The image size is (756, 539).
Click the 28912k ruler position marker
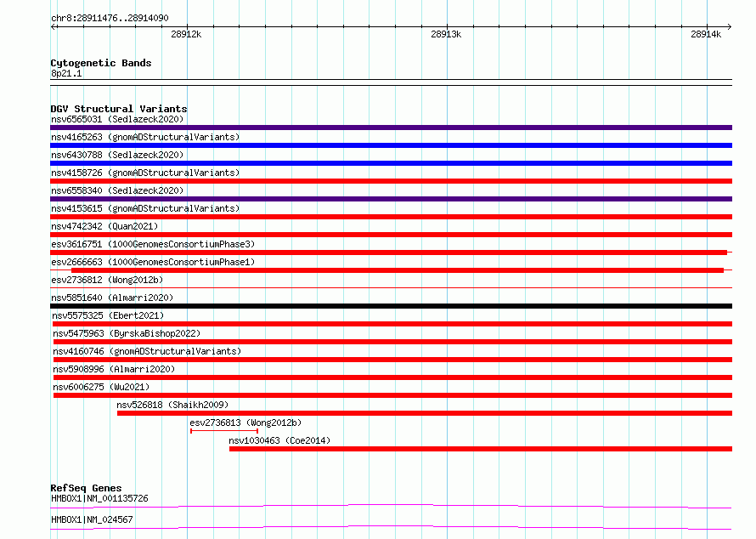(x=186, y=34)
